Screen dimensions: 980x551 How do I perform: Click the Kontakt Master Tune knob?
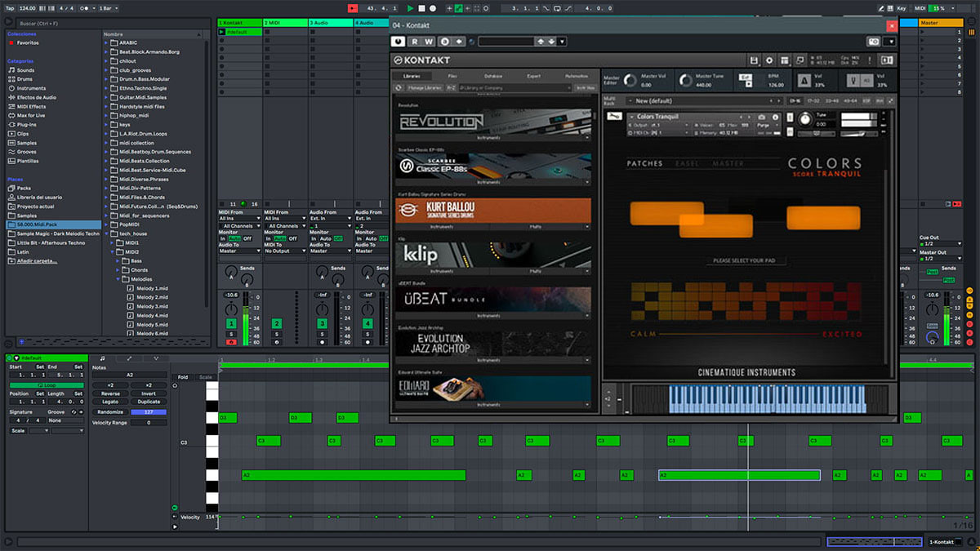tap(685, 81)
